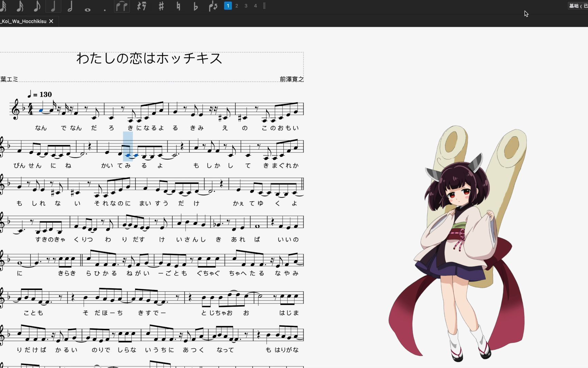This screenshot has width=588, height=368.
Task: Close the Koi_Wa_Hocchikisu score tab
Action: click(x=51, y=21)
